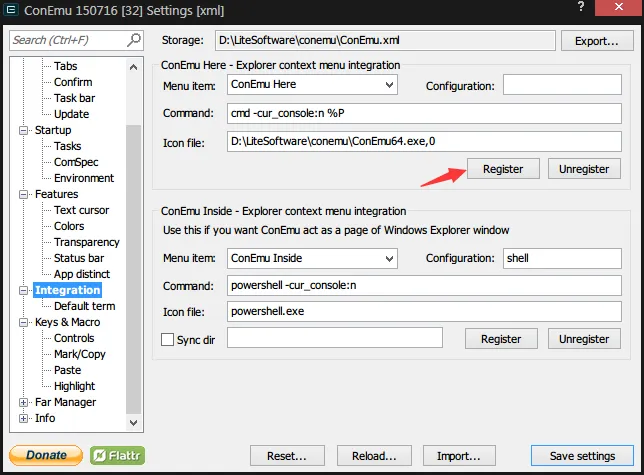The width and height of the screenshot is (644, 475).
Task: Collapse the Startup tree node
Action: [x=23, y=131]
